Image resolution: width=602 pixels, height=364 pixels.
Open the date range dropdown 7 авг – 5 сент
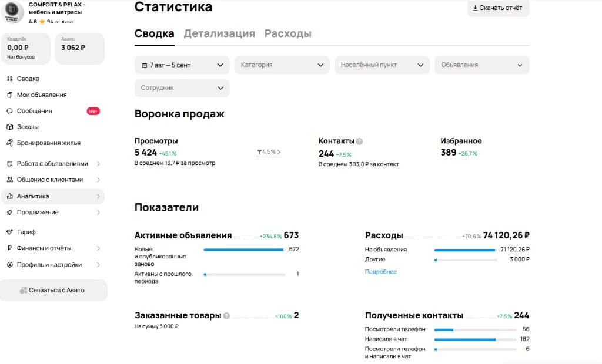[182, 65]
